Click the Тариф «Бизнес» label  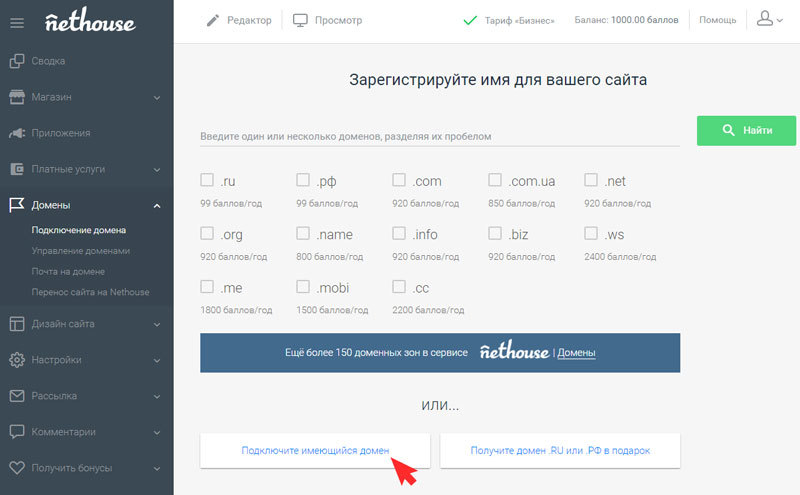(519, 20)
